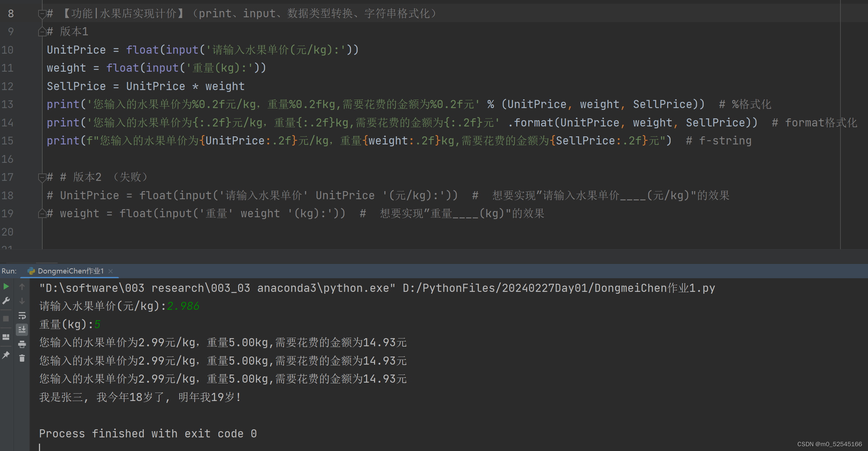Select the DongmeiChen作业1 run tab

(x=70, y=271)
